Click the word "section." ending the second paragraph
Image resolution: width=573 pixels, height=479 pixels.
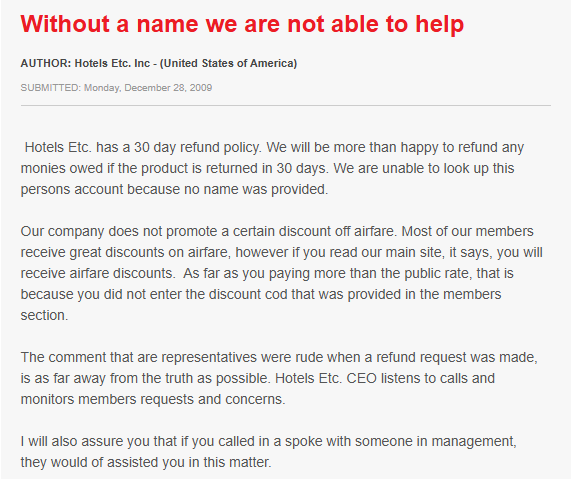click(x=44, y=316)
